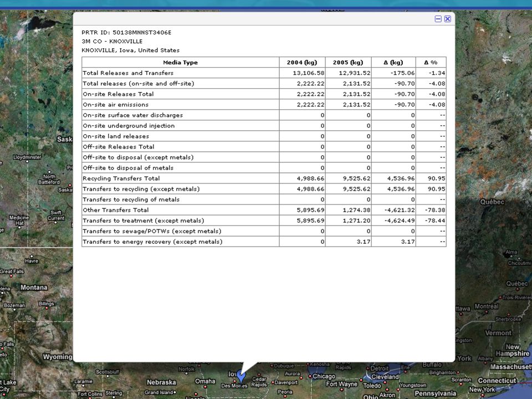Image resolution: width=532 pixels, height=399 pixels.
Task: Click the Québec province label on map
Action: tap(492, 202)
